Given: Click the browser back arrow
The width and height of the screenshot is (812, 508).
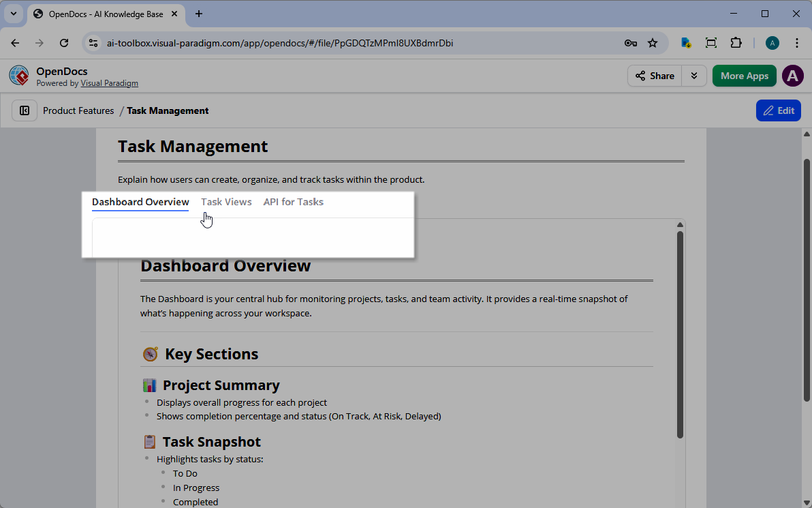Looking at the screenshot, I should tap(15, 42).
